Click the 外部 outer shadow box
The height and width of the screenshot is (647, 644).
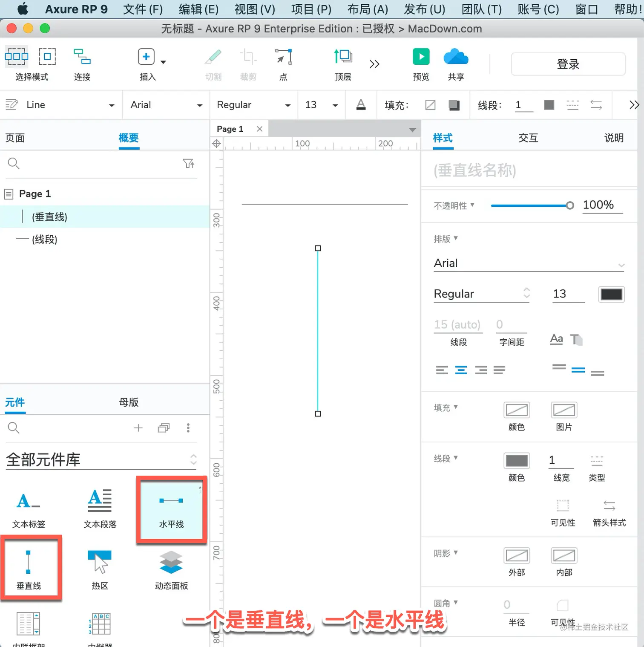(517, 556)
